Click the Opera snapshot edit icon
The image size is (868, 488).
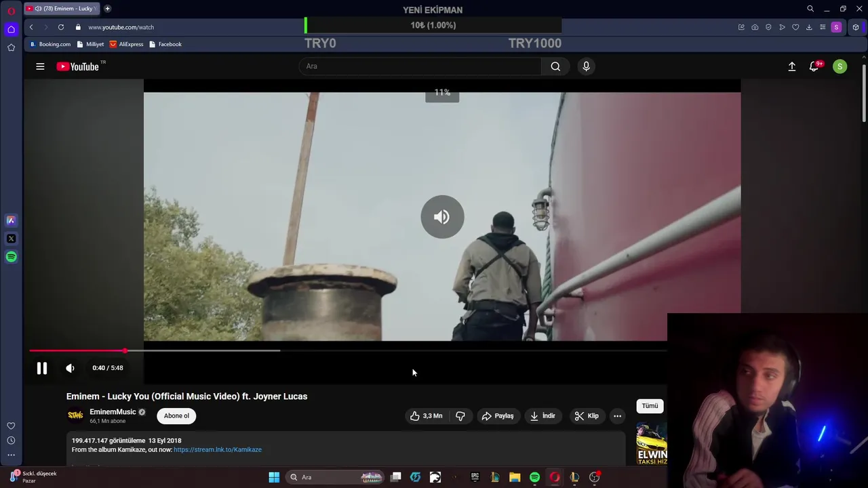[741, 27]
